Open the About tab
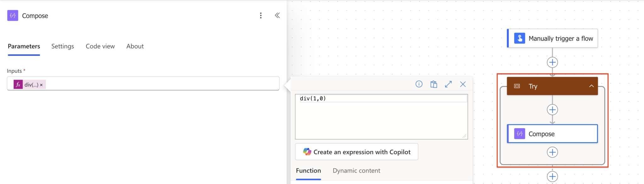 pos(135,46)
